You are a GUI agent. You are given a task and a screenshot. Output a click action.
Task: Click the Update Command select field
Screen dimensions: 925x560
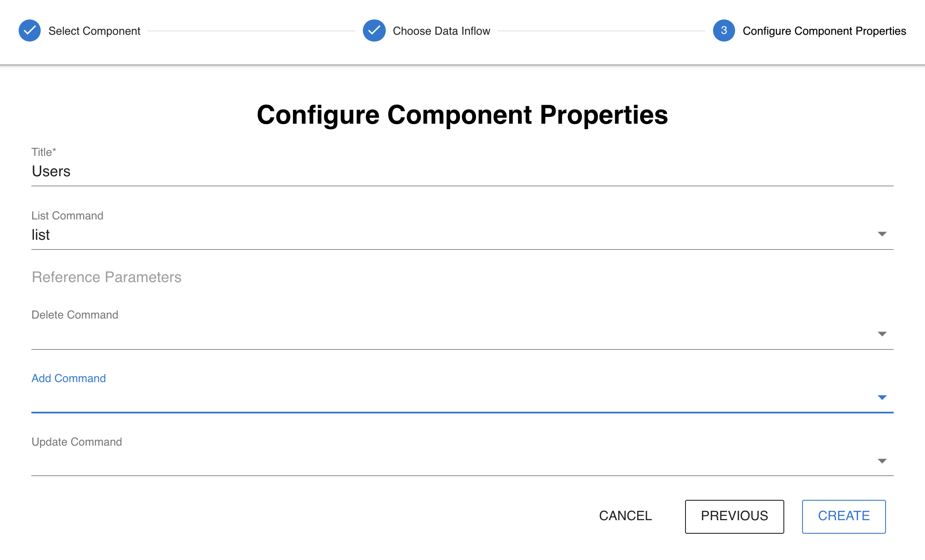449,461
